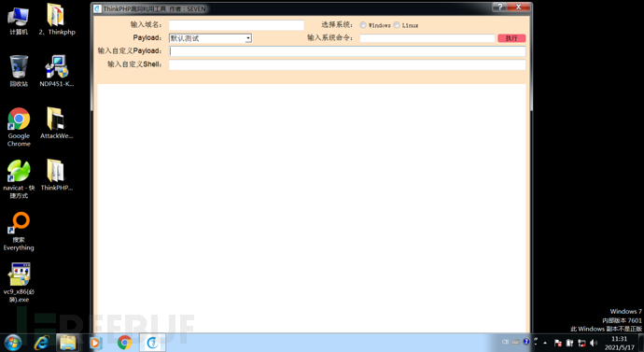This screenshot has height=352, width=644.
Task: Open the Payload dropdown showing 默认测试
Action: (210, 38)
